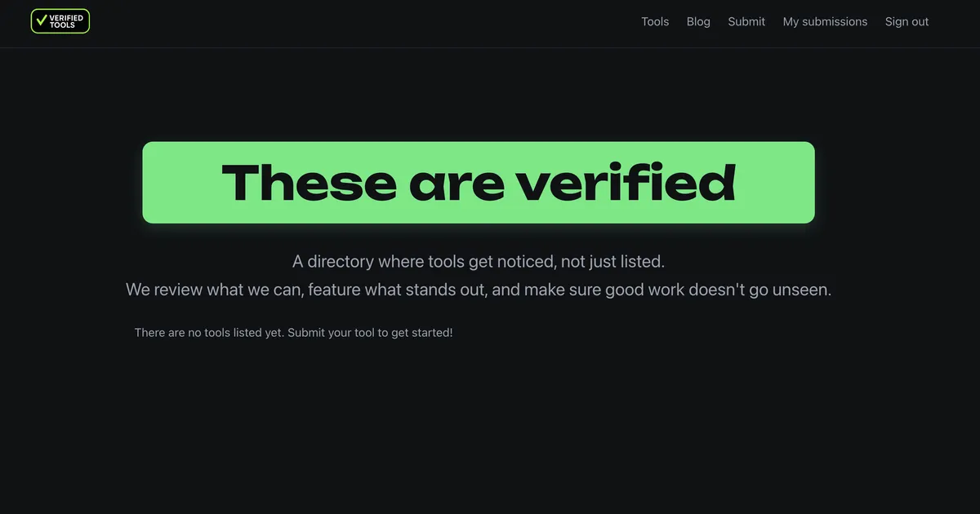
Task: Click the directory tagline text
Action: pos(478,261)
